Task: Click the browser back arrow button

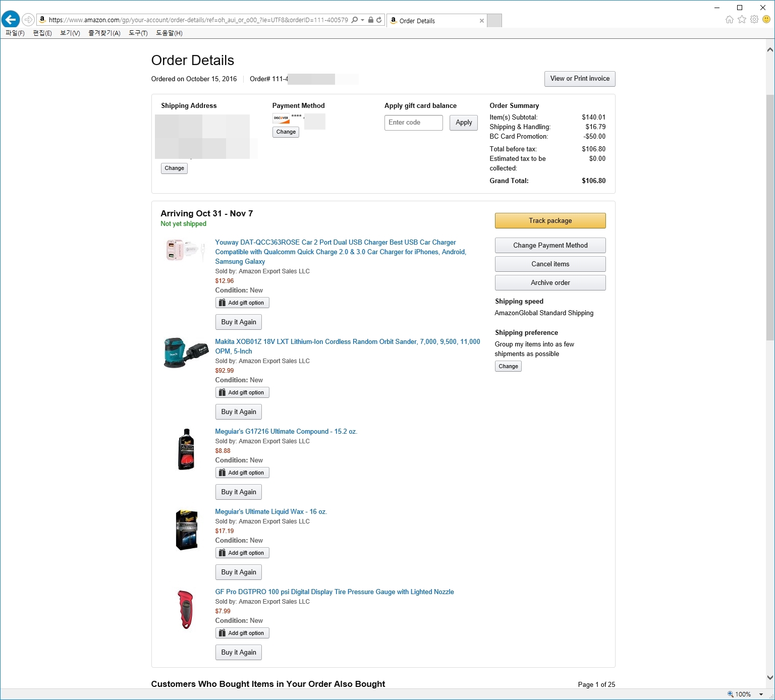Action: [x=10, y=20]
